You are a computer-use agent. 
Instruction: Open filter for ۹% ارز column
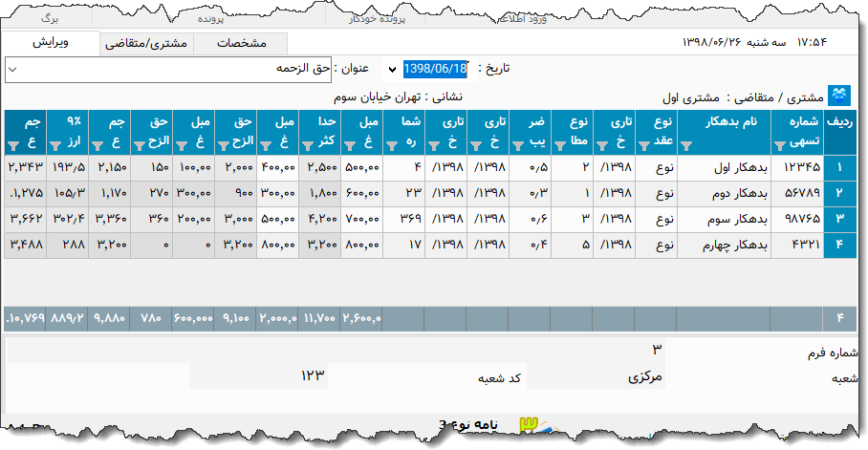pos(55,146)
